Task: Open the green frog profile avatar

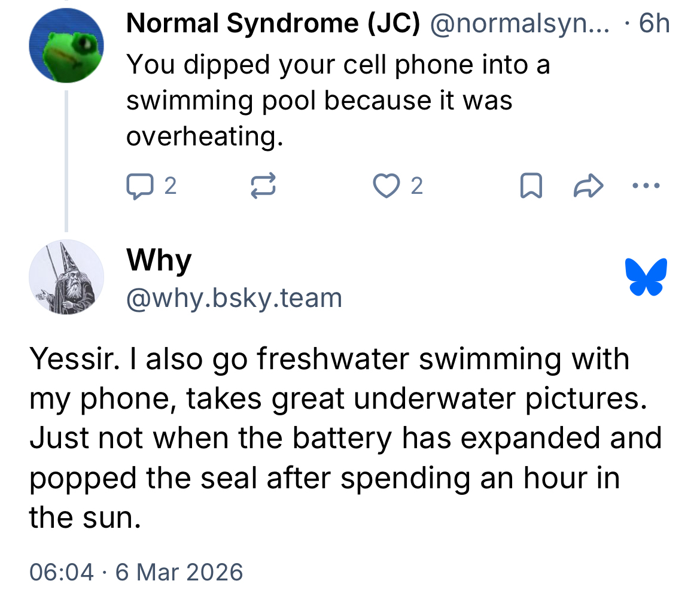Action: (66, 45)
